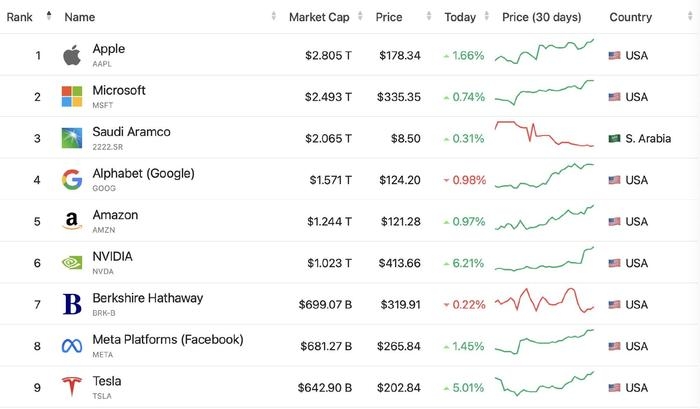
Task: Click the Alphabet Google G logo
Action: pyautogui.click(x=72, y=180)
